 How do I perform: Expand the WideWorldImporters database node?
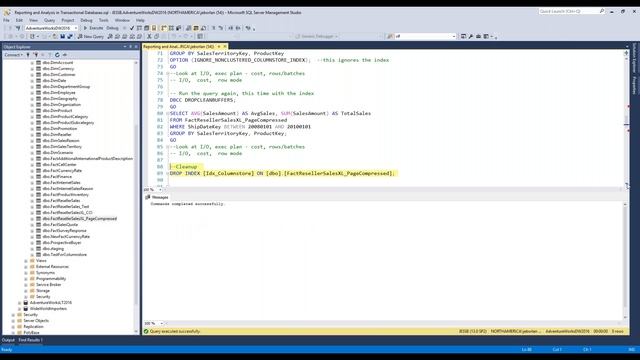click(20, 309)
